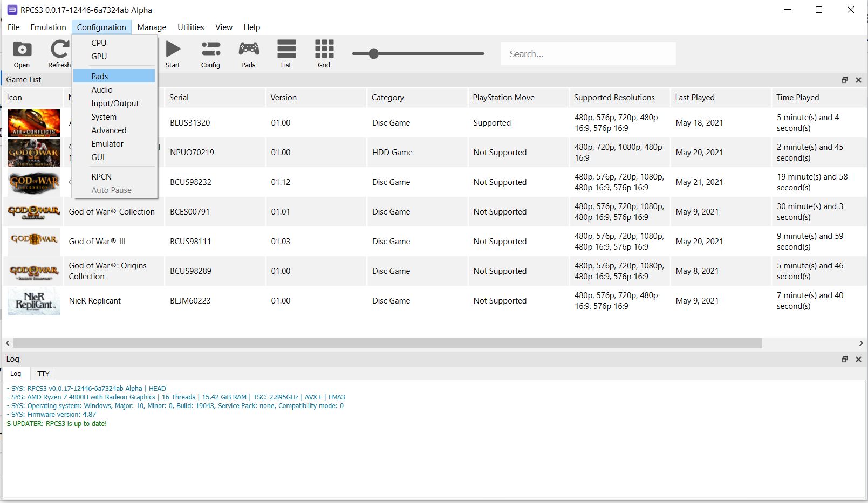Choose RPCN from the Configuration menu
Image resolution: width=868 pixels, height=503 pixels.
[101, 176]
